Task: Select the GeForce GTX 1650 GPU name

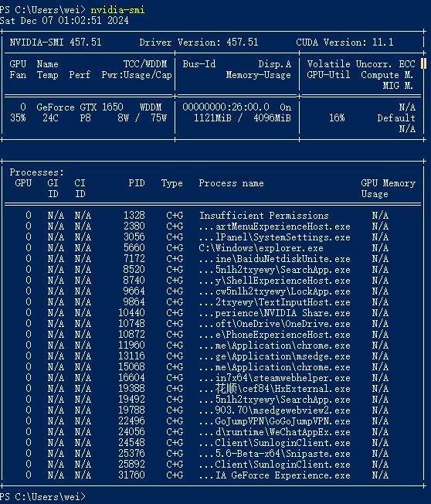Action: tap(80, 107)
